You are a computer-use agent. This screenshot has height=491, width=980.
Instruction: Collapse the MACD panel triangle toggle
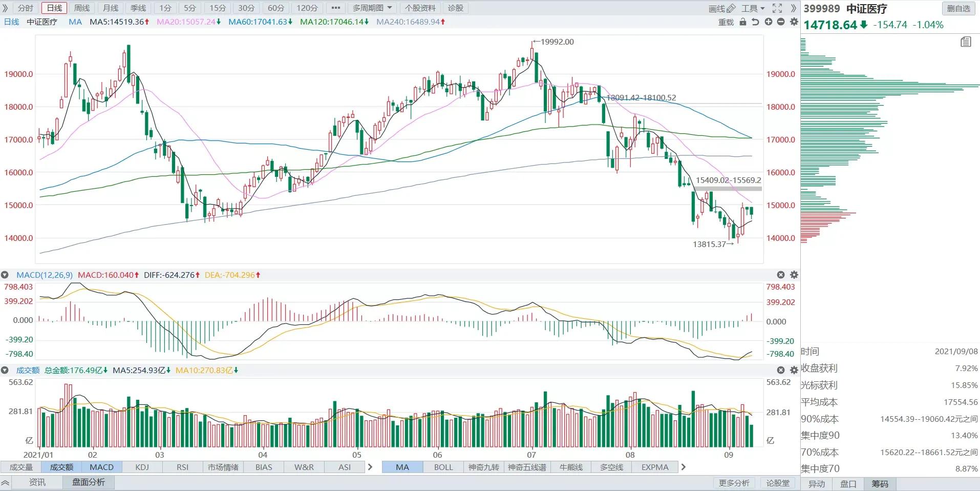(x=5, y=275)
